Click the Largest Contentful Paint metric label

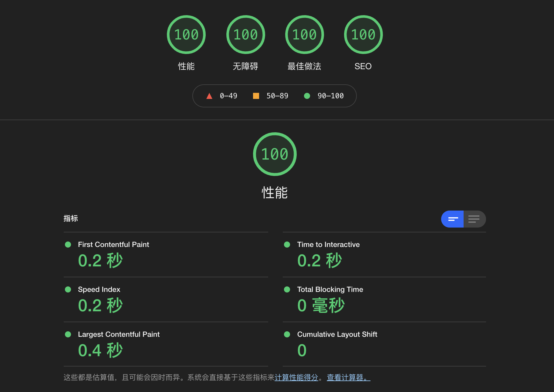119,334
